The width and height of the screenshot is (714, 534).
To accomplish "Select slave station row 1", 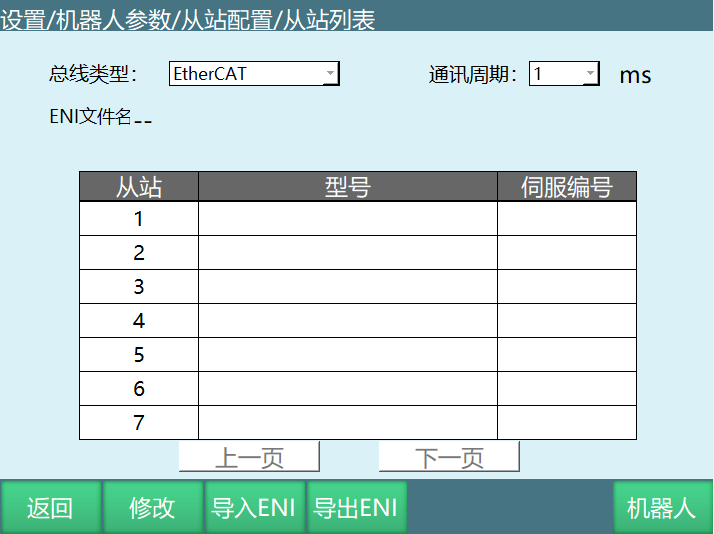I will (x=139, y=219).
